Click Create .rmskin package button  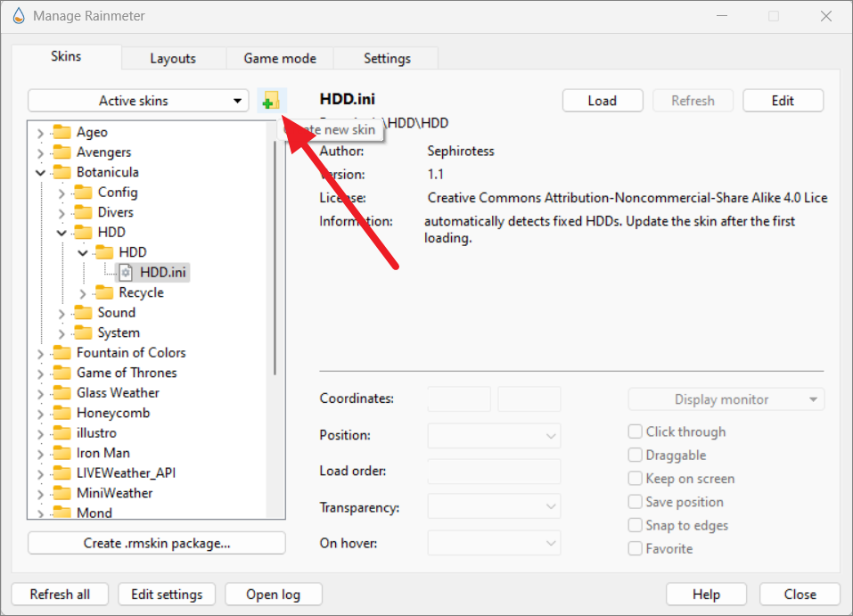point(157,543)
